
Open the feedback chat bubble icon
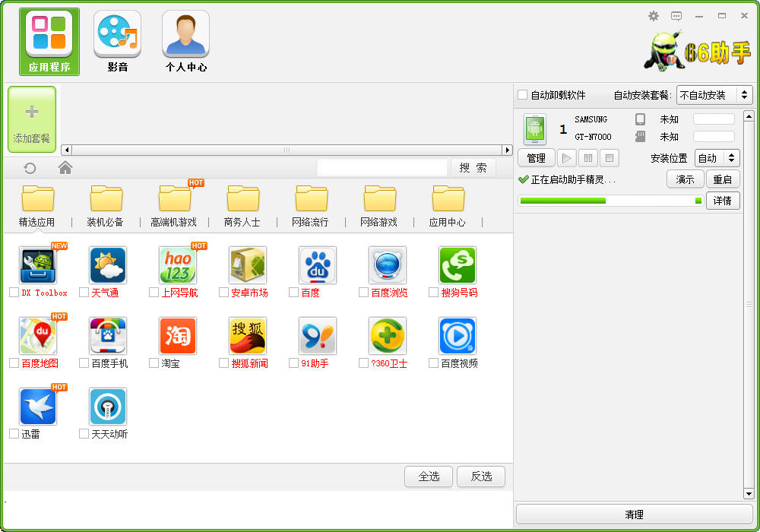pyautogui.click(x=676, y=16)
